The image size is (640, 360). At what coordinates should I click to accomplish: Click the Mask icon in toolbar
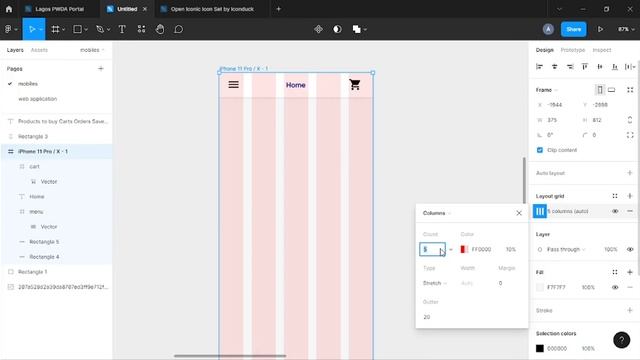pos(337,29)
